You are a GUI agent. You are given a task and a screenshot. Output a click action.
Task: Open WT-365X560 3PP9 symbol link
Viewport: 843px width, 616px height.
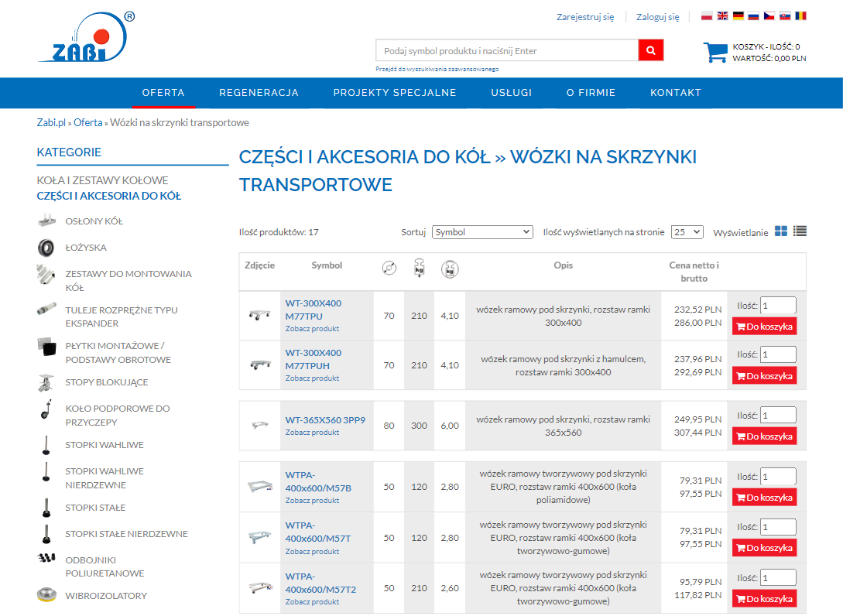click(325, 419)
